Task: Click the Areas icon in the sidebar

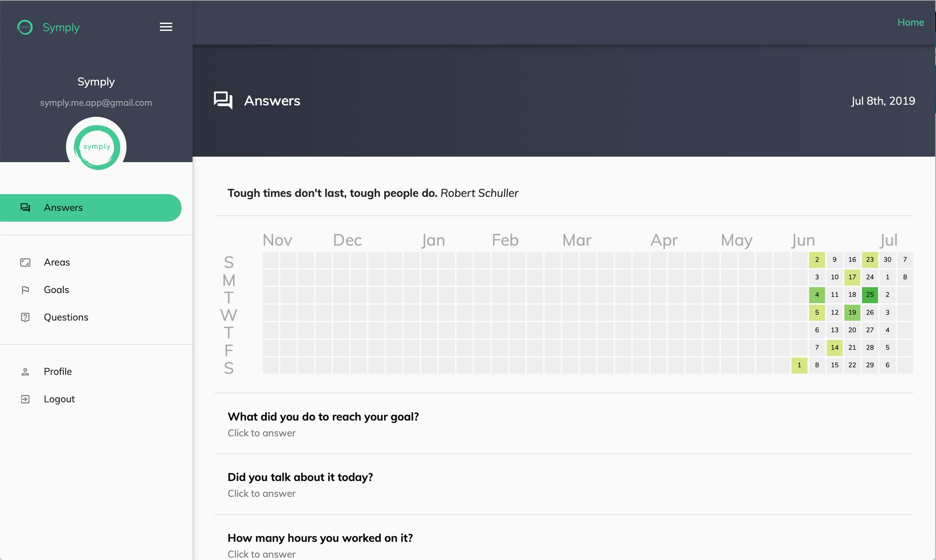Action: click(x=25, y=262)
